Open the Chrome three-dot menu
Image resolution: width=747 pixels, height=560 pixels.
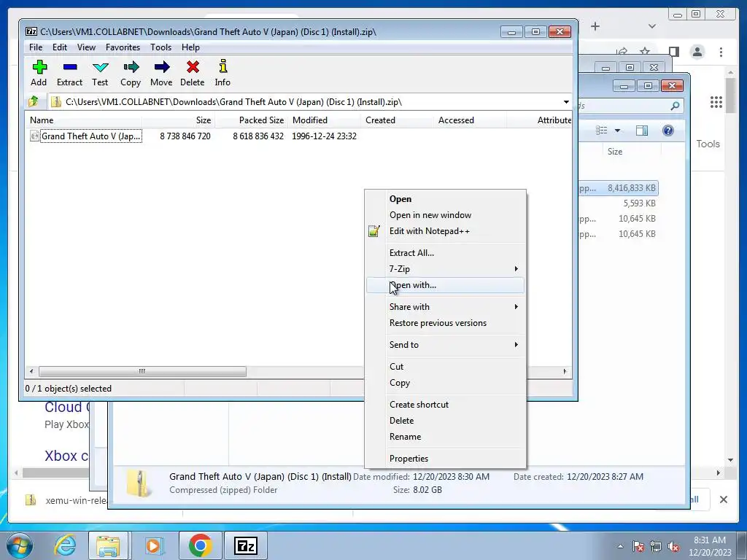coord(721,52)
